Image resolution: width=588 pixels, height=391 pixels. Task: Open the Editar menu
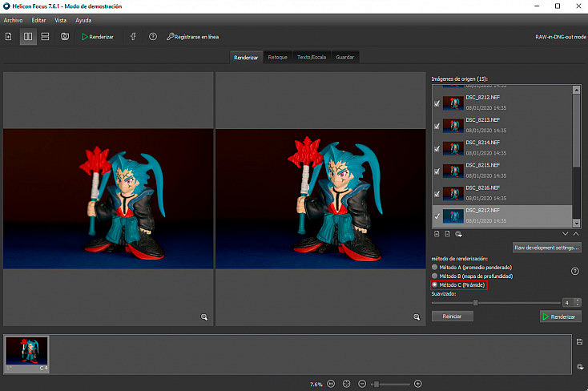pyautogui.click(x=38, y=20)
